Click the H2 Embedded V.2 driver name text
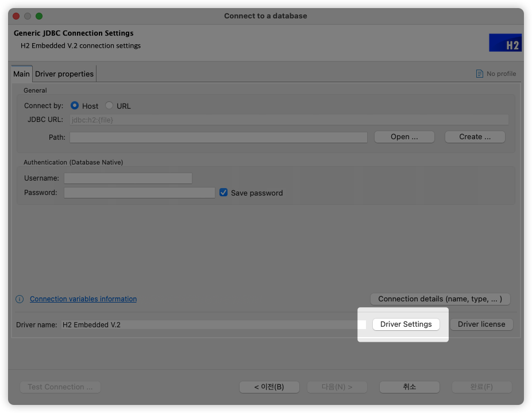The height and width of the screenshot is (413, 532). pyautogui.click(x=91, y=324)
